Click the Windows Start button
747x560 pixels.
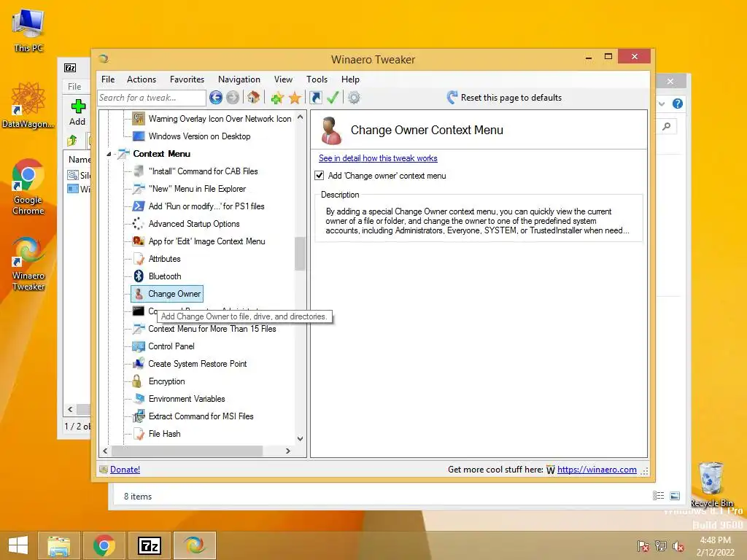[x=18, y=545]
